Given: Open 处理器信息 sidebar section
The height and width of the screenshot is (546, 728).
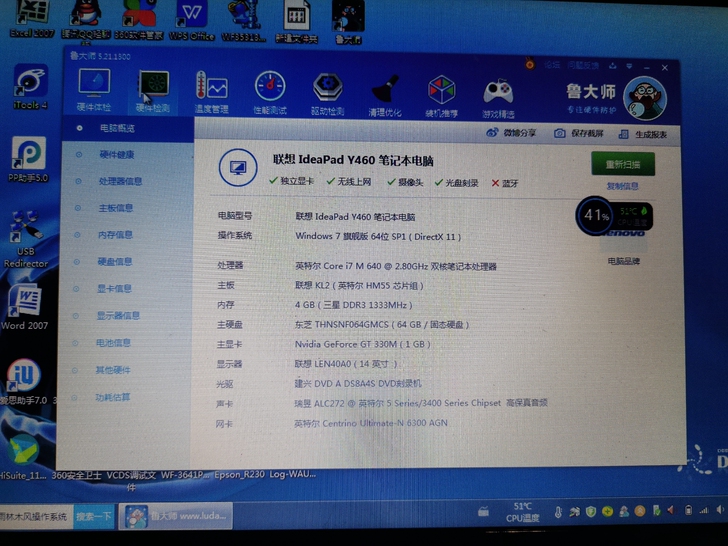Looking at the screenshot, I should (120, 181).
